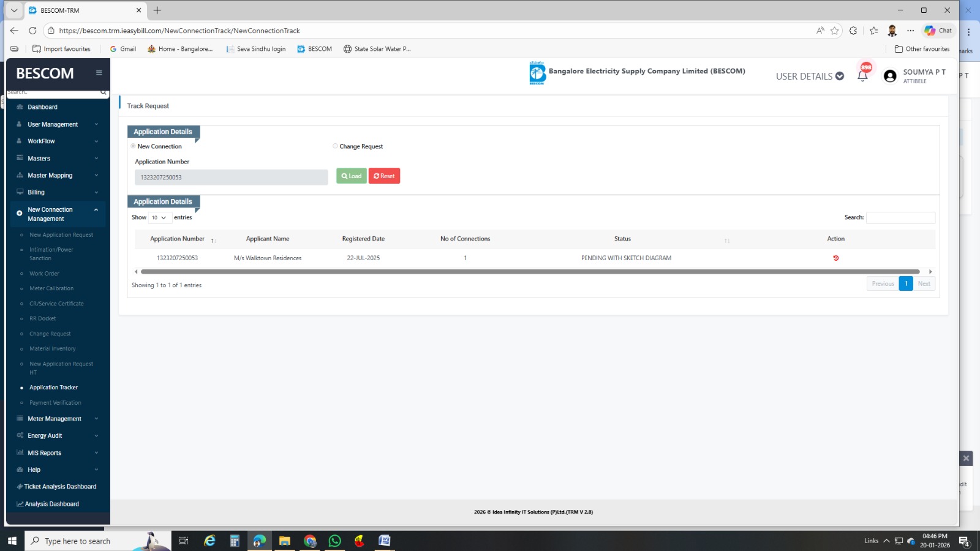
Task: Click the browser profile picture icon
Action: [892, 31]
